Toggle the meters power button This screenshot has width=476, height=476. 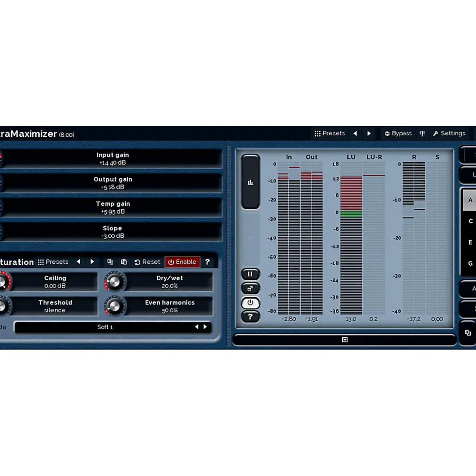[250, 303]
